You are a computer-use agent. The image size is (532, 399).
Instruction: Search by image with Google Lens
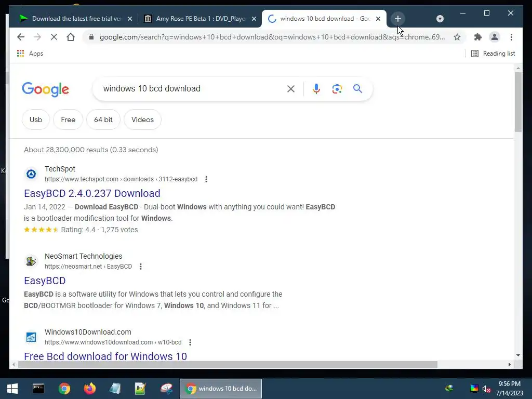(337, 89)
